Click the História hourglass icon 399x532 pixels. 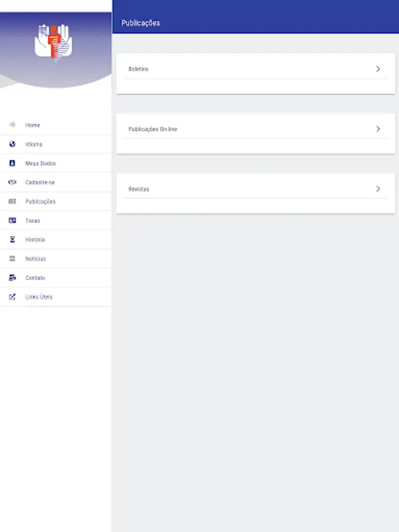coord(12,239)
